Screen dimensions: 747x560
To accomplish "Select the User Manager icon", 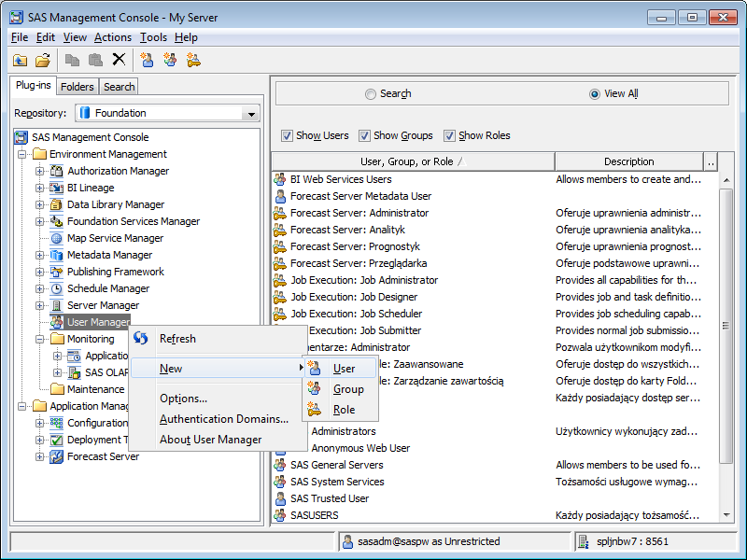I will [x=57, y=322].
